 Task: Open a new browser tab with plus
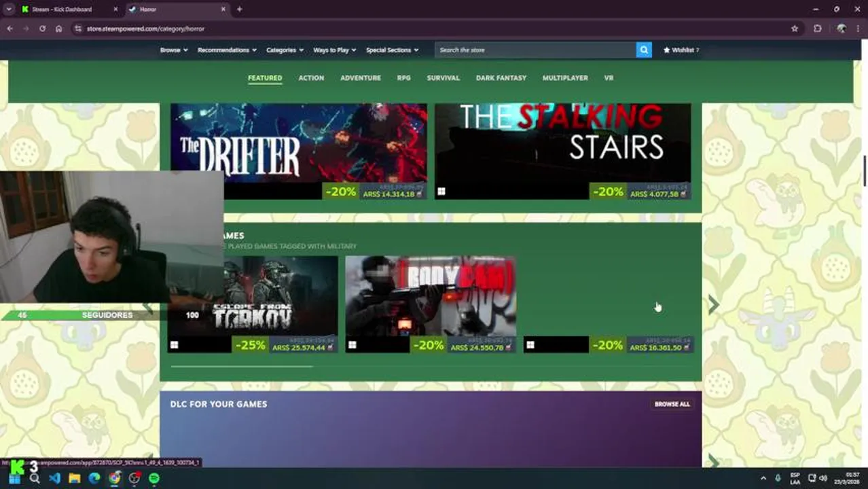point(239,9)
